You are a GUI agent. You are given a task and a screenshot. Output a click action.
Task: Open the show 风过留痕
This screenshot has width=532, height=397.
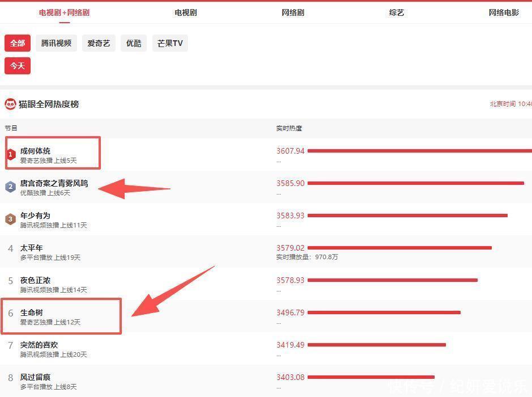click(35, 377)
